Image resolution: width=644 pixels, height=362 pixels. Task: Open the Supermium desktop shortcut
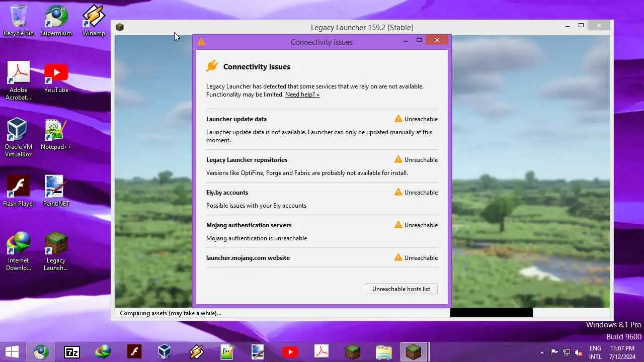[56, 20]
